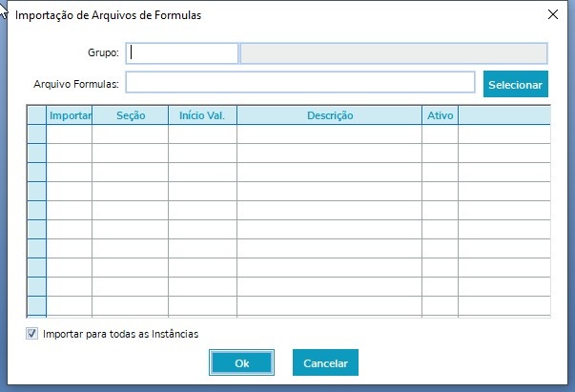Close the Importação de Arquivos de Formulas dialog
The height and width of the screenshot is (392, 575).
pos(553,15)
